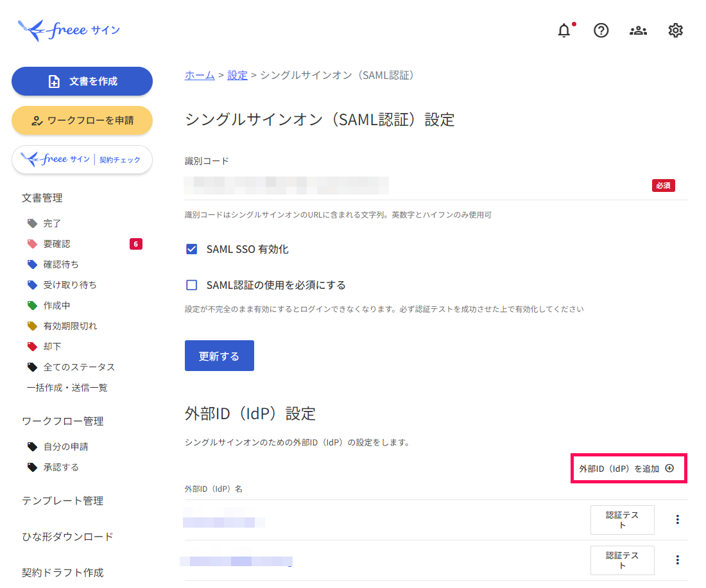Click 認証テスト for the first IdP

click(x=623, y=520)
